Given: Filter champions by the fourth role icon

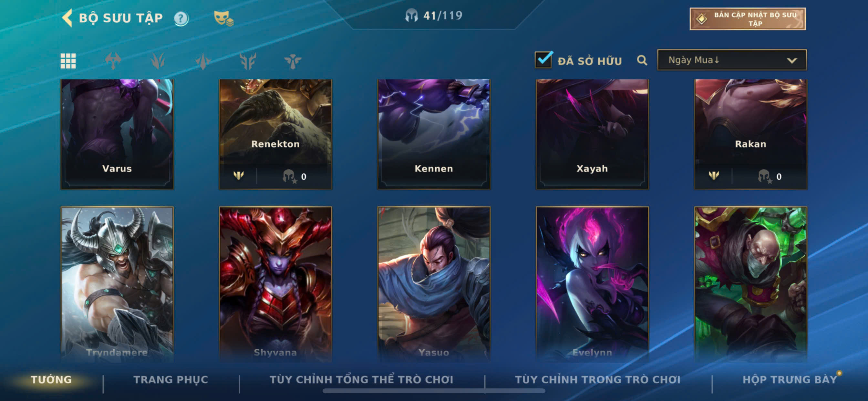Looking at the screenshot, I should point(248,61).
